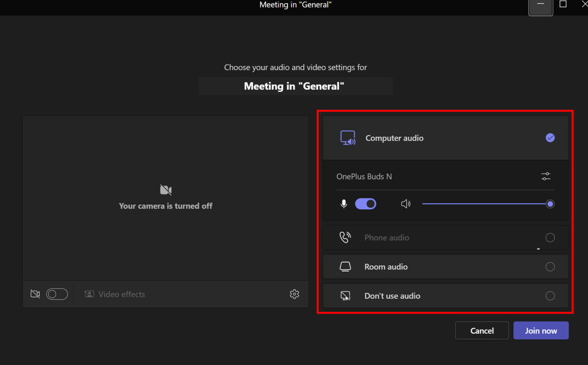Click the Computer audio speaker icon
This screenshot has width=588, height=365.
[x=348, y=138]
